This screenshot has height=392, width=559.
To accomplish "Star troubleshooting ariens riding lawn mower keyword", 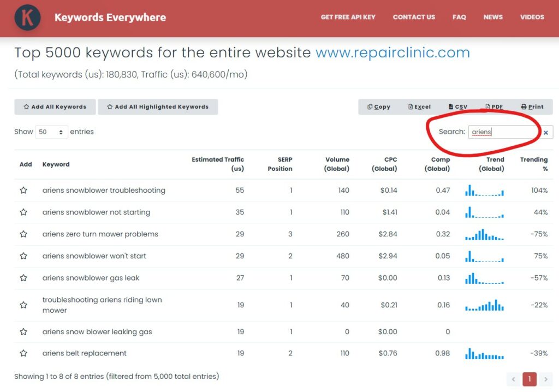I will click(x=23, y=305).
